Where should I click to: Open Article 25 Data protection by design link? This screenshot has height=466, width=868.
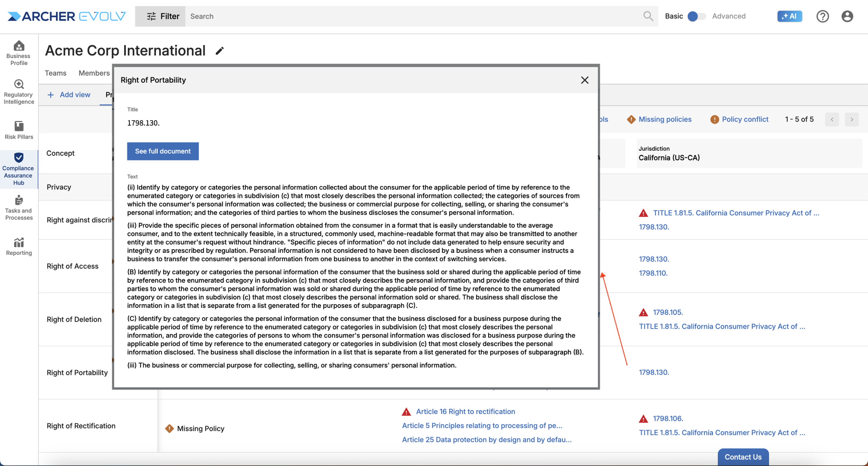[487, 440]
